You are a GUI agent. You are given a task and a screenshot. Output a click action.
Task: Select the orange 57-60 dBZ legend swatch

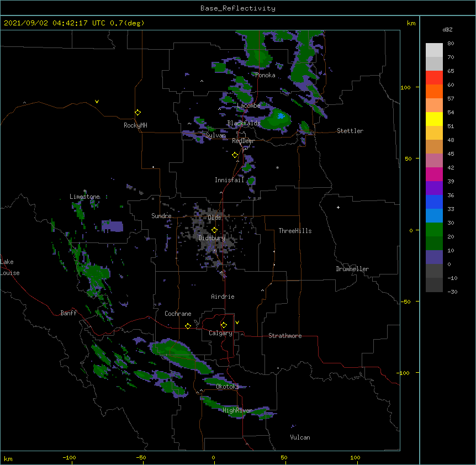click(434, 92)
